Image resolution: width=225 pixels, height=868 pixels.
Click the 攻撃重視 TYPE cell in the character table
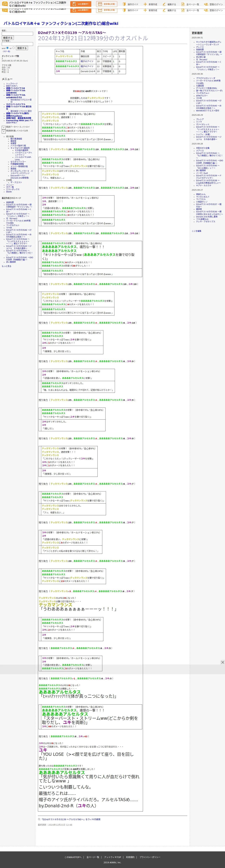(x=107, y=66)
